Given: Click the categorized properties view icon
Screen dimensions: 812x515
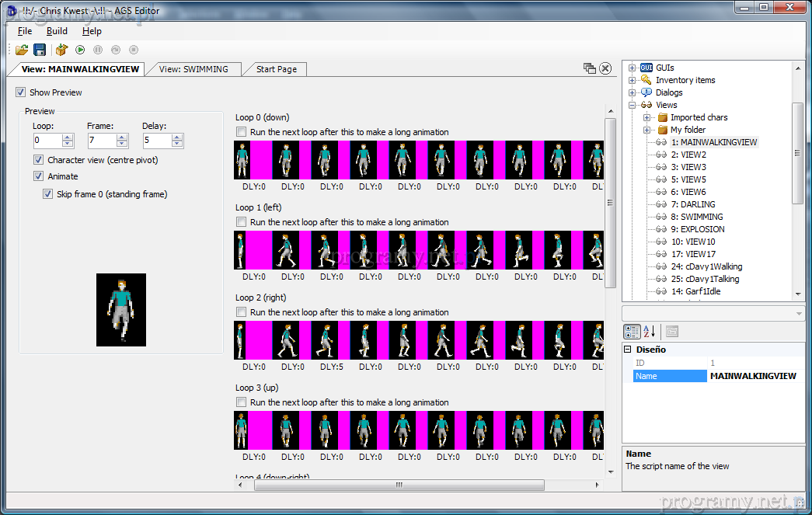Looking at the screenshot, I should [632, 332].
